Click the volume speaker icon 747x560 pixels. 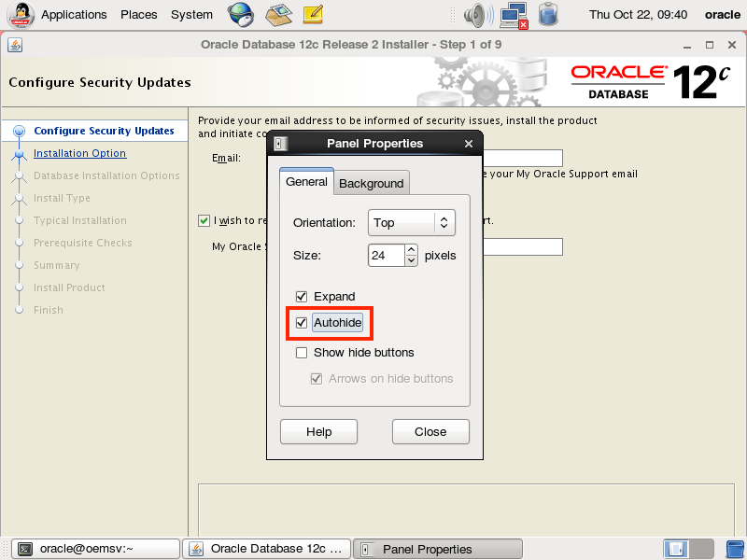tap(478, 15)
